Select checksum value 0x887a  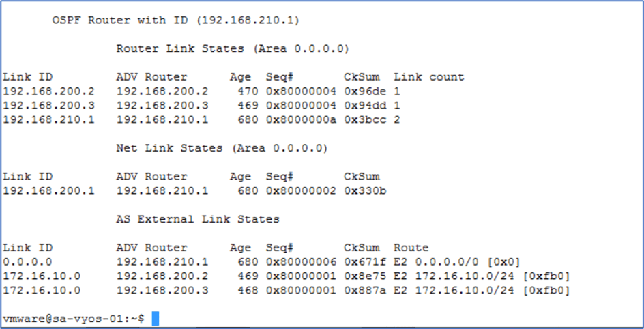coord(362,291)
